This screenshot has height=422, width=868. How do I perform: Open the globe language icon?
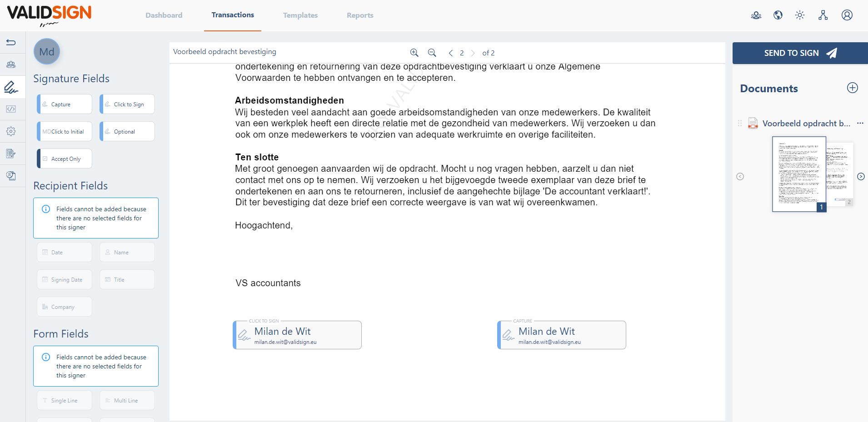[x=778, y=15]
